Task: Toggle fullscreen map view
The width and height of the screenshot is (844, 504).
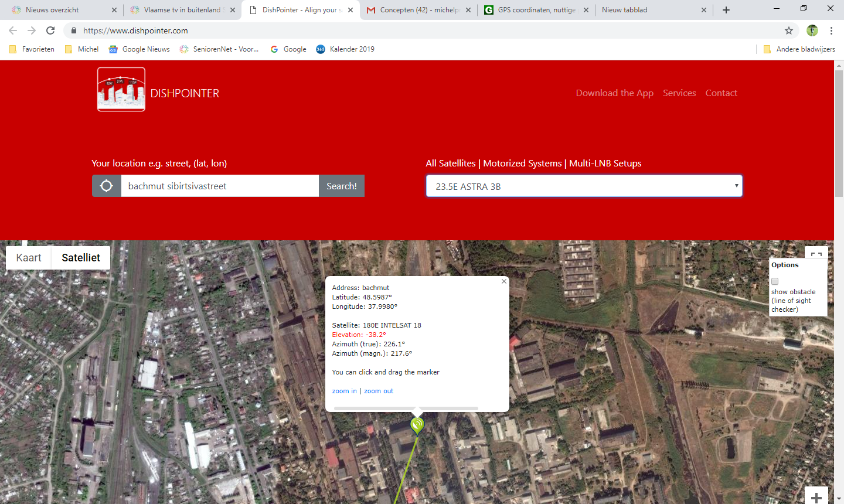Action: click(x=816, y=254)
